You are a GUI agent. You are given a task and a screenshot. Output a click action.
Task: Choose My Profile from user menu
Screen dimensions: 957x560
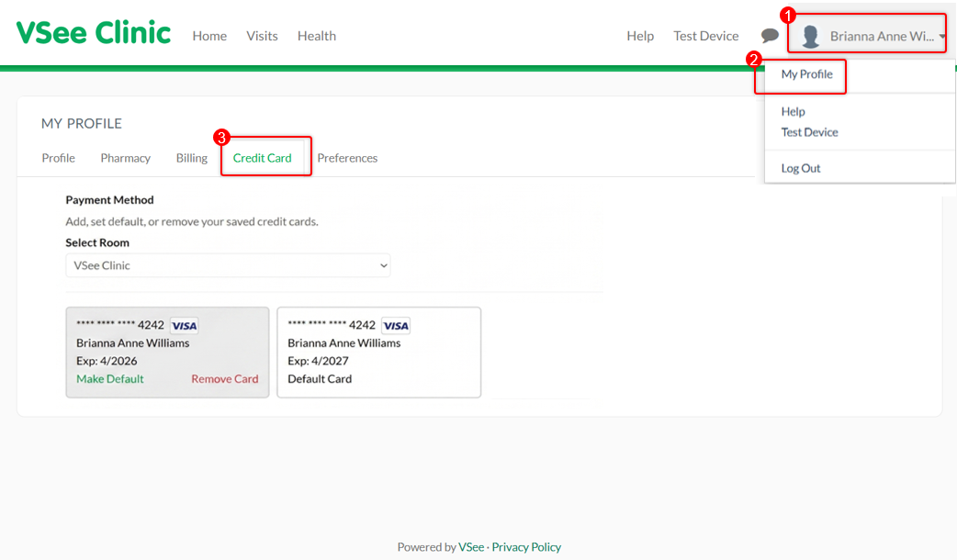(x=806, y=74)
